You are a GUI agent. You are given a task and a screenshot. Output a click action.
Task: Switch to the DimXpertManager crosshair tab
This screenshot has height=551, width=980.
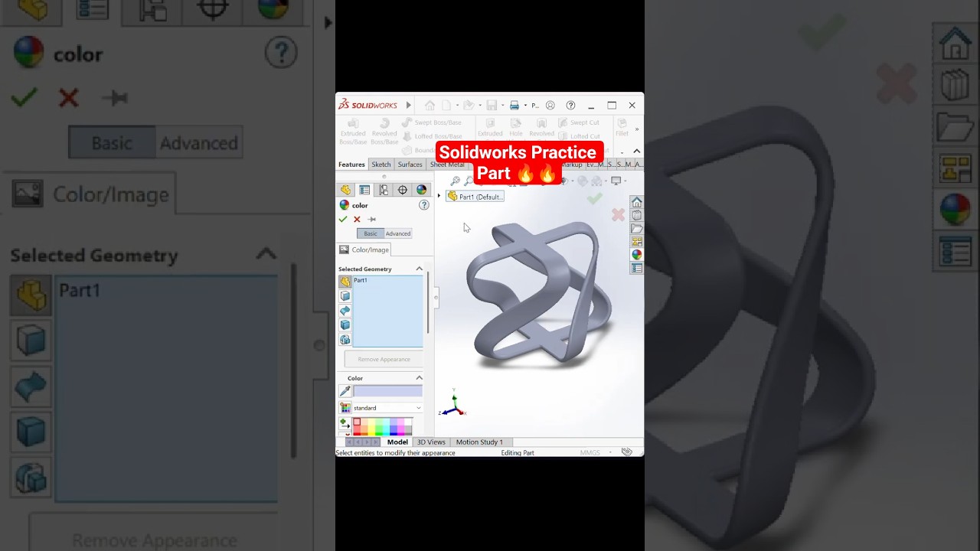tap(403, 190)
